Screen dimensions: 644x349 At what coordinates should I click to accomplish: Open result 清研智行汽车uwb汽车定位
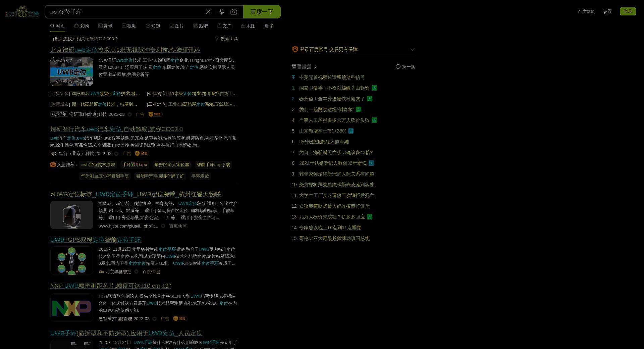coord(116,129)
